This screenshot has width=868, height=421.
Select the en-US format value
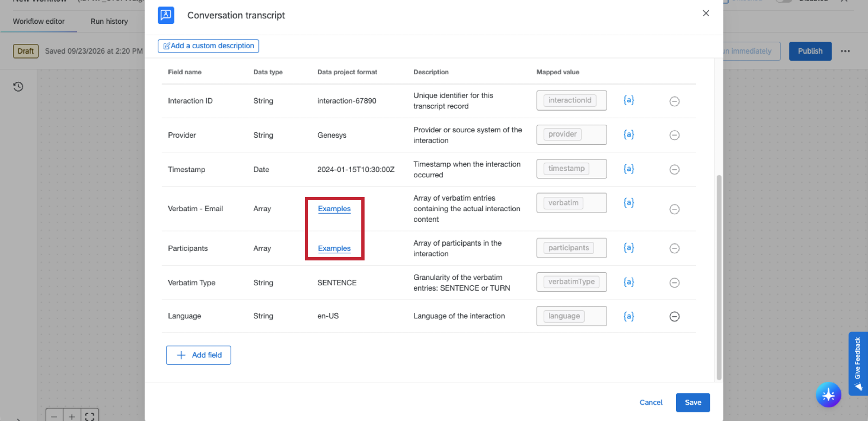(328, 316)
